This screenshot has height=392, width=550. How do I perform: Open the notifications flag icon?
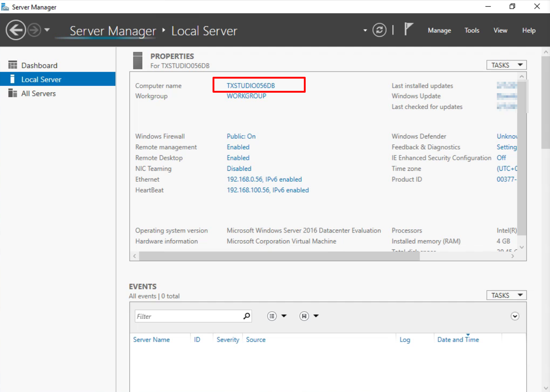[409, 30]
